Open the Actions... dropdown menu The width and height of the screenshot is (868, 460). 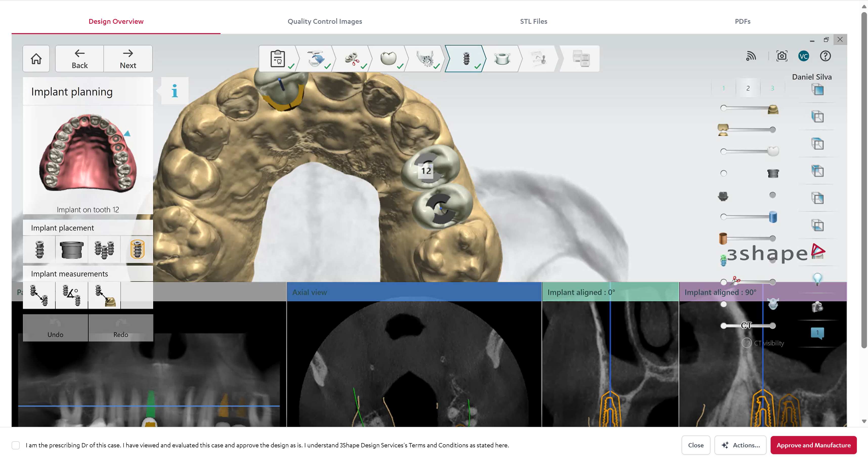(740, 445)
